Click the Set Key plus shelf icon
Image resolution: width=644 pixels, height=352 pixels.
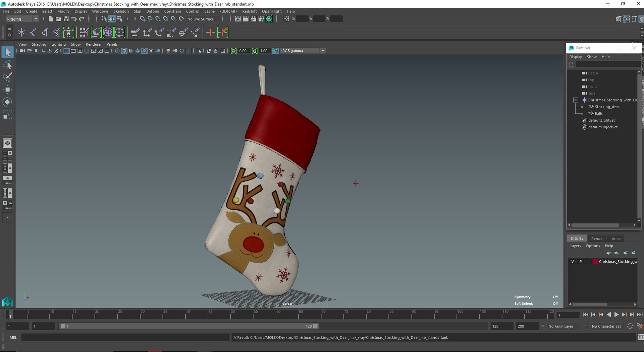coord(210,32)
